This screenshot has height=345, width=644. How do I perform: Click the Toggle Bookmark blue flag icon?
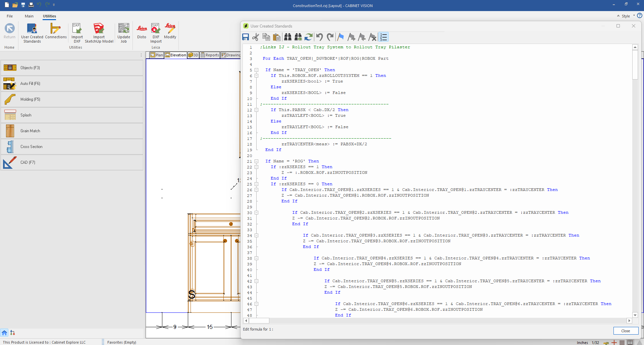pos(341,37)
